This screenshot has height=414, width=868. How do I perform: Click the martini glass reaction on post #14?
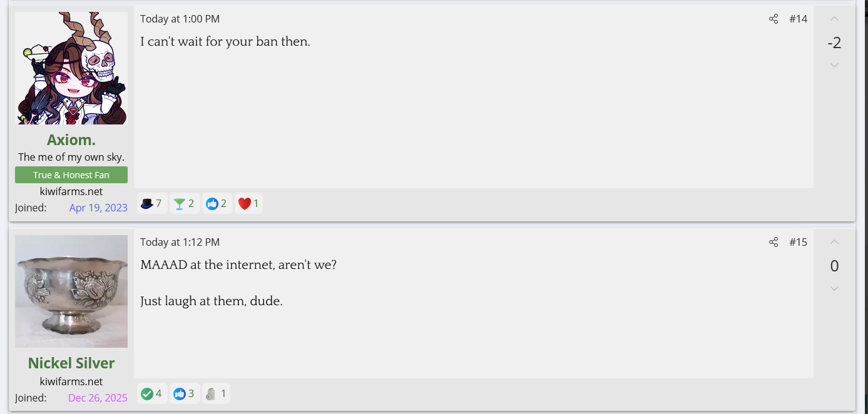184,203
